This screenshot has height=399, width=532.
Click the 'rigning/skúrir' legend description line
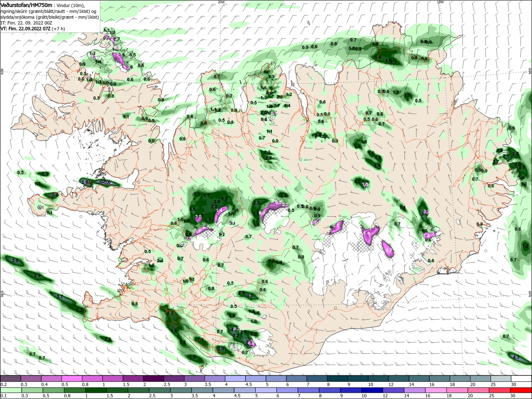(x=49, y=11)
